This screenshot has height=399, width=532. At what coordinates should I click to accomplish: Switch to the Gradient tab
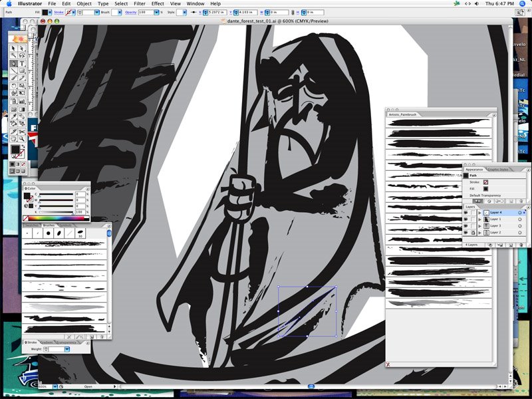(x=47, y=342)
